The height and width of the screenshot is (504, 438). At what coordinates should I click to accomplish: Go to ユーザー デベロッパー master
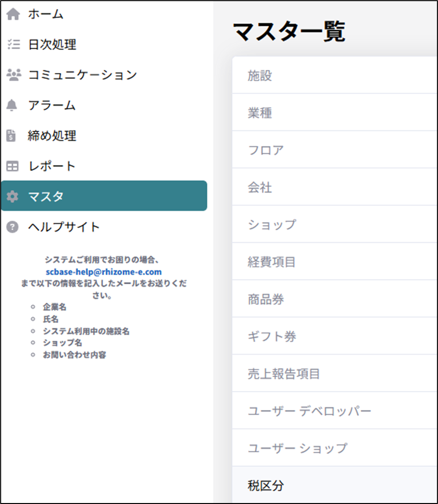[x=309, y=411]
